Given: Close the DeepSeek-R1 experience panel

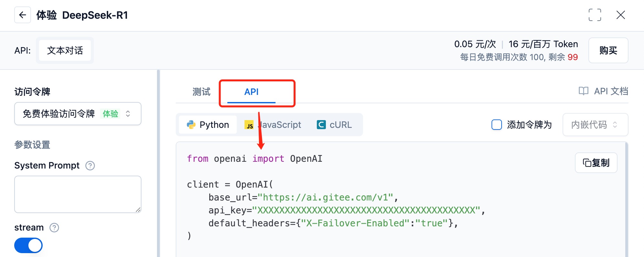Looking at the screenshot, I should pos(620,15).
